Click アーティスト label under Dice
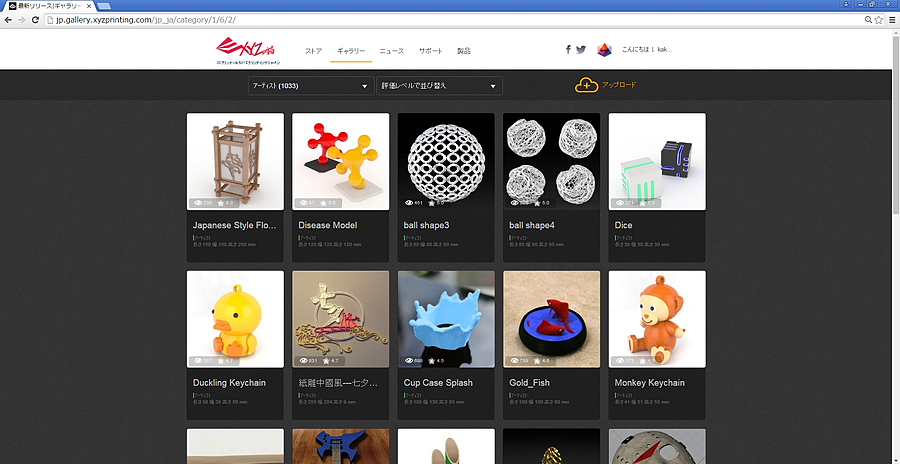The height and width of the screenshot is (464, 900). 623,237
